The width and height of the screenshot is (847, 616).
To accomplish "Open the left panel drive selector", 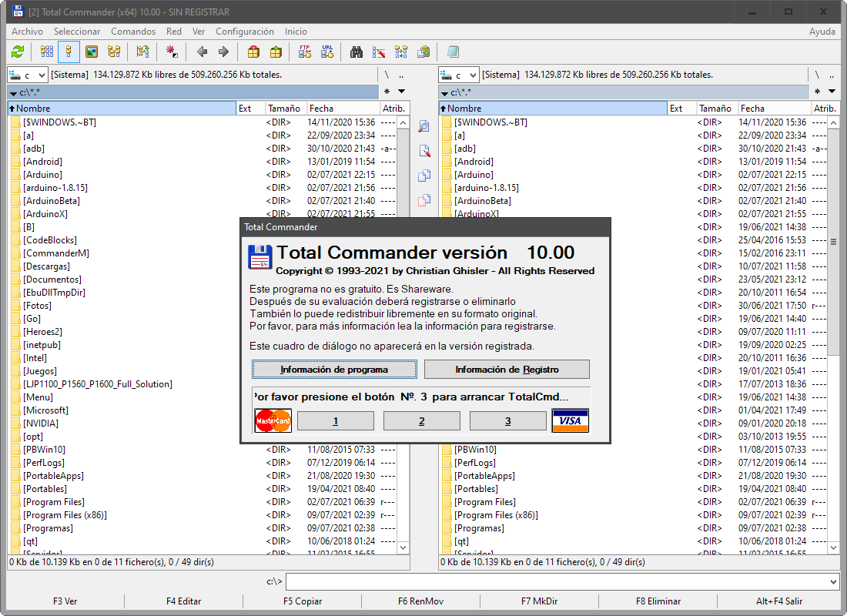I will pyautogui.click(x=28, y=75).
